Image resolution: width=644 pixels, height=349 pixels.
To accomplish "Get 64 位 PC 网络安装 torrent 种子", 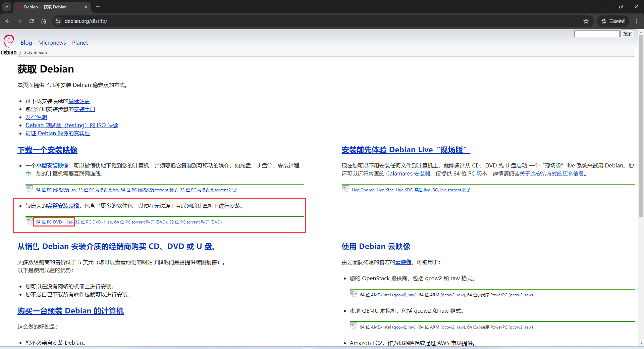I will (x=149, y=190).
